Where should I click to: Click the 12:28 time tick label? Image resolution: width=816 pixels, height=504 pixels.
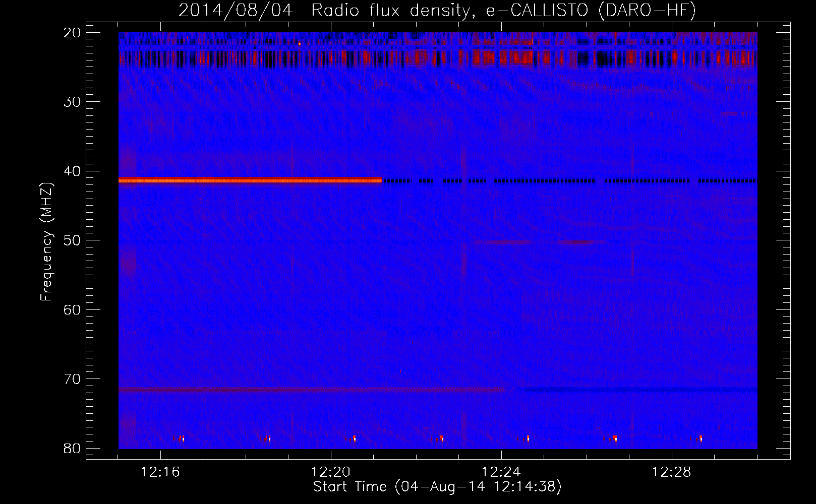pos(672,472)
